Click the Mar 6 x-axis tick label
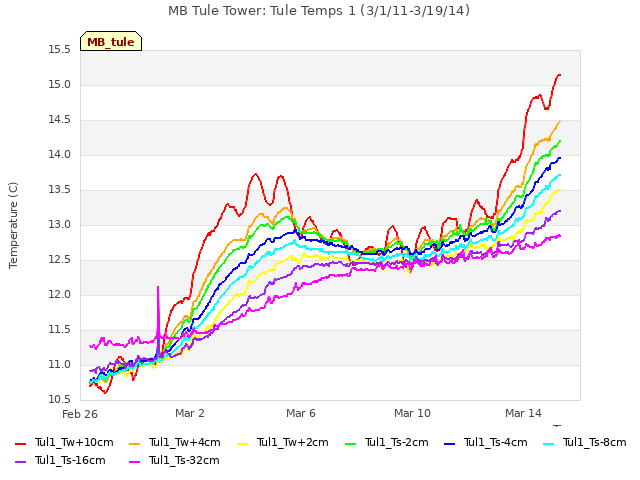 coord(301,413)
